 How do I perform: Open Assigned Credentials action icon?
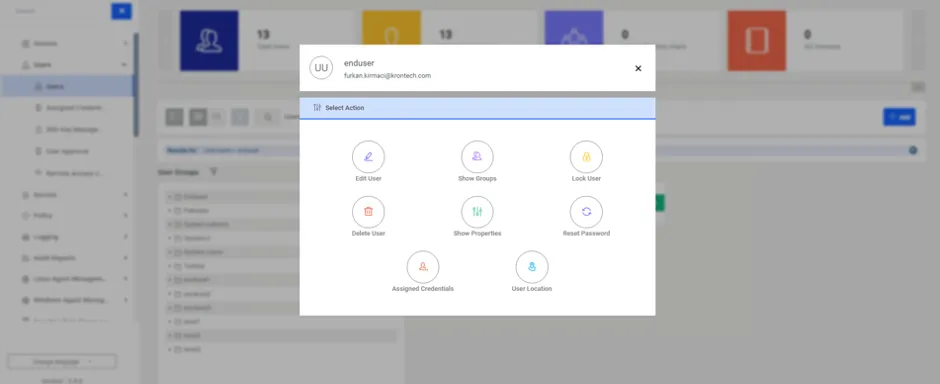point(423,267)
